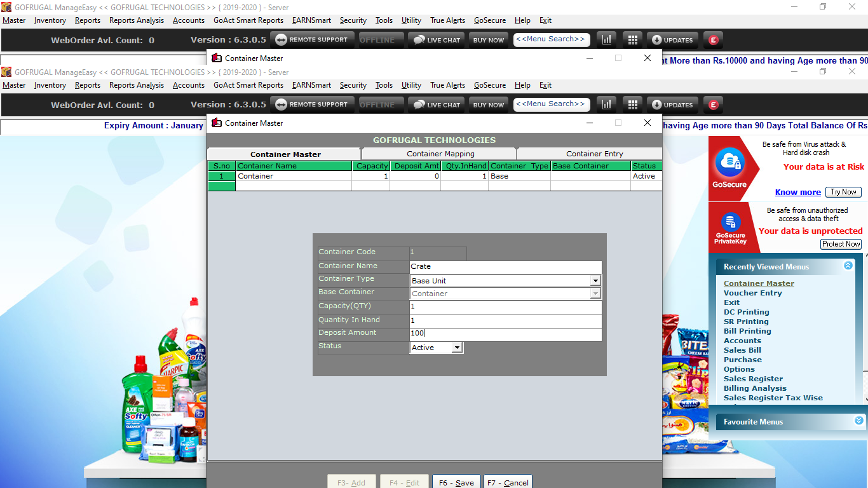
Task: Open Reports Analysis menu in the foreground window
Action: coord(137,85)
